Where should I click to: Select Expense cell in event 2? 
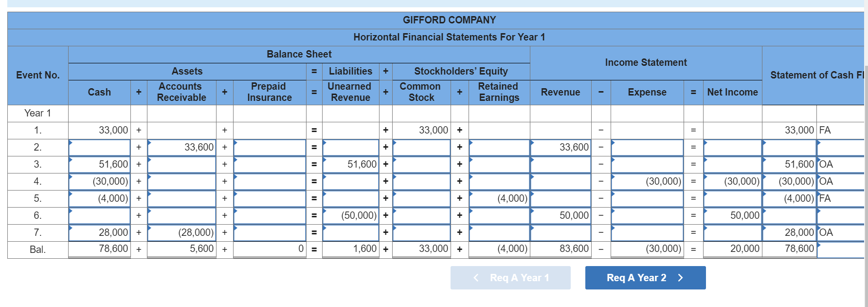647,147
